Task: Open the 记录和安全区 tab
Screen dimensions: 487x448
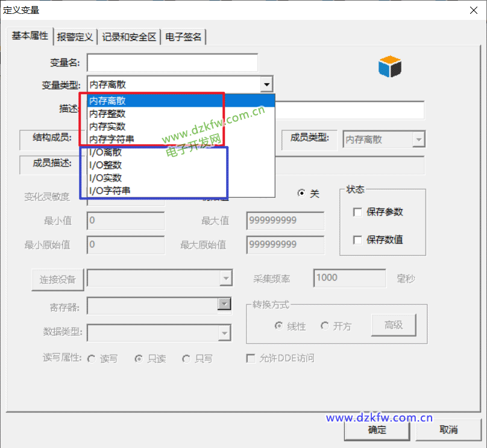Action: [129, 37]
